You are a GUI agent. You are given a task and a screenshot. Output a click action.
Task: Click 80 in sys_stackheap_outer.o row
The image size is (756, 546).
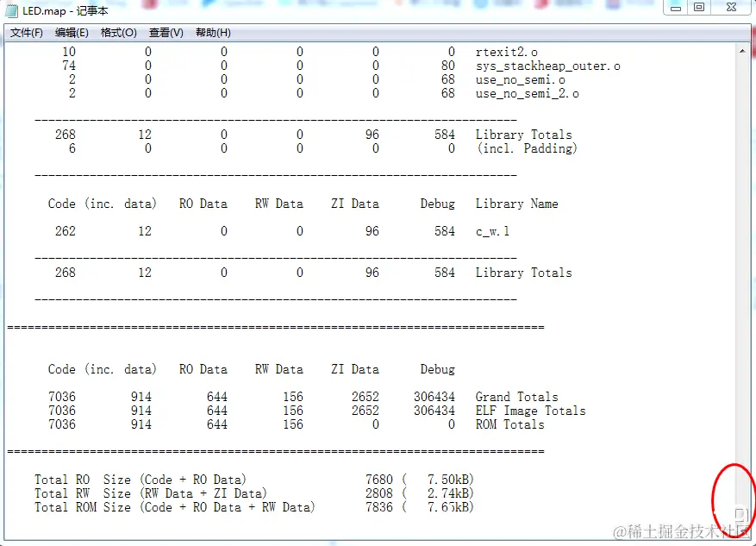448,66
